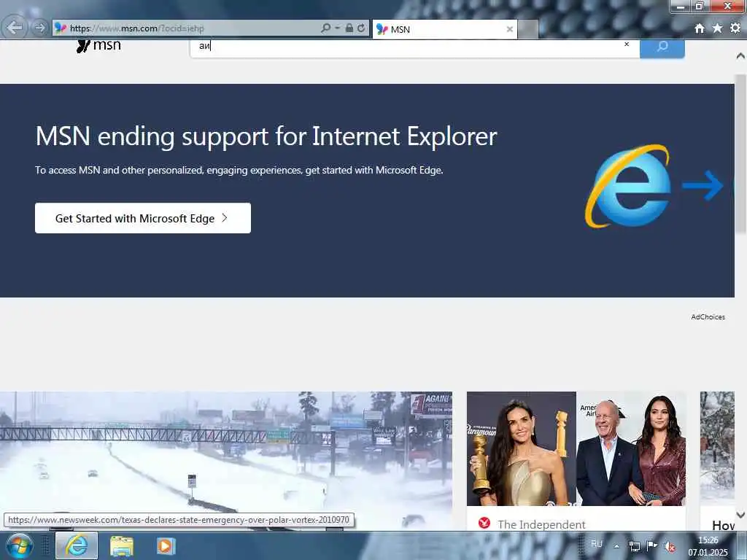The image size is (747, 560).
Task: Launch the media player taskbar icon
Action: (x=166, y=546)
